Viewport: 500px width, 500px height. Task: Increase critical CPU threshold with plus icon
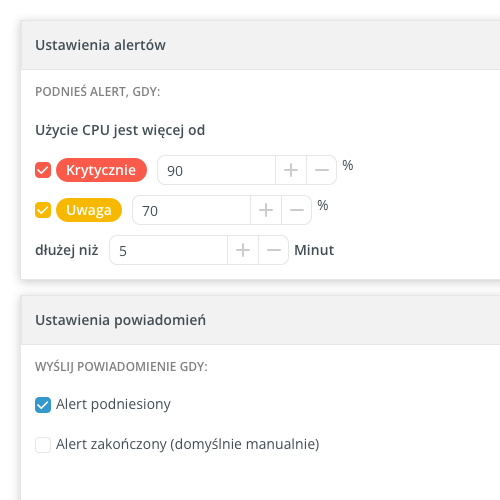291,170
